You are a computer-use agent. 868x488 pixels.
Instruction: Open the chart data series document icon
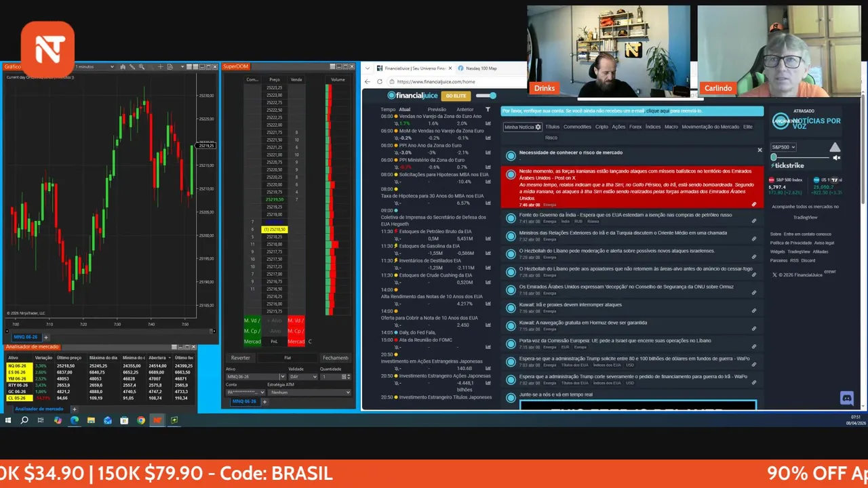click(170, 66)
